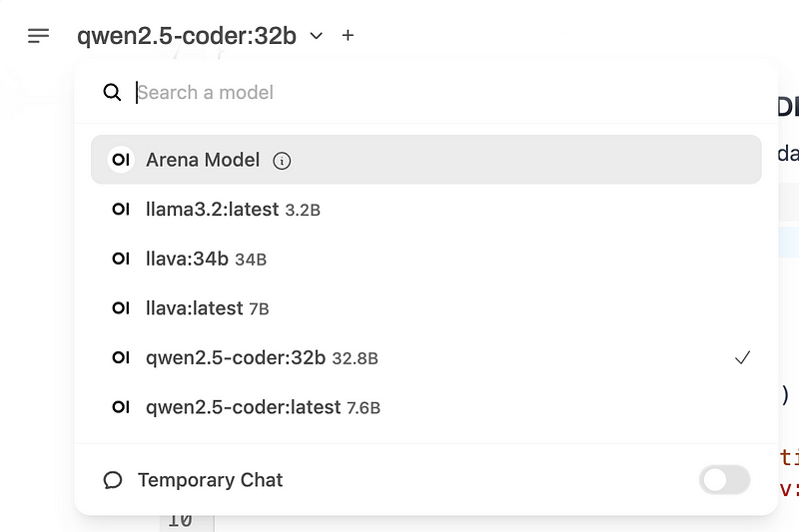Enable the Temporary Chat toggle switch
The image size is (799, 532).
click(724, 480)
